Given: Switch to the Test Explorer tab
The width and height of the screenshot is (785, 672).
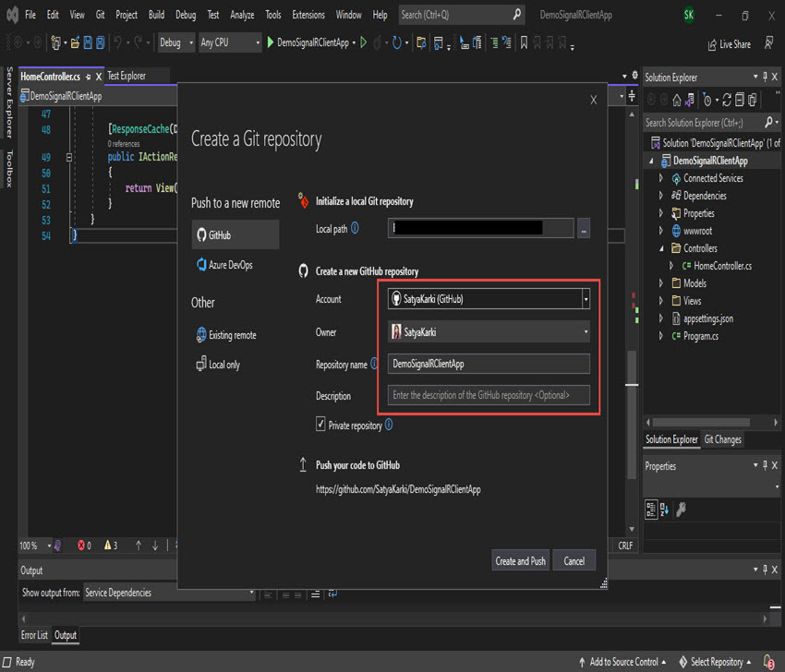Looking at the screenshot, I should (127, 76).
